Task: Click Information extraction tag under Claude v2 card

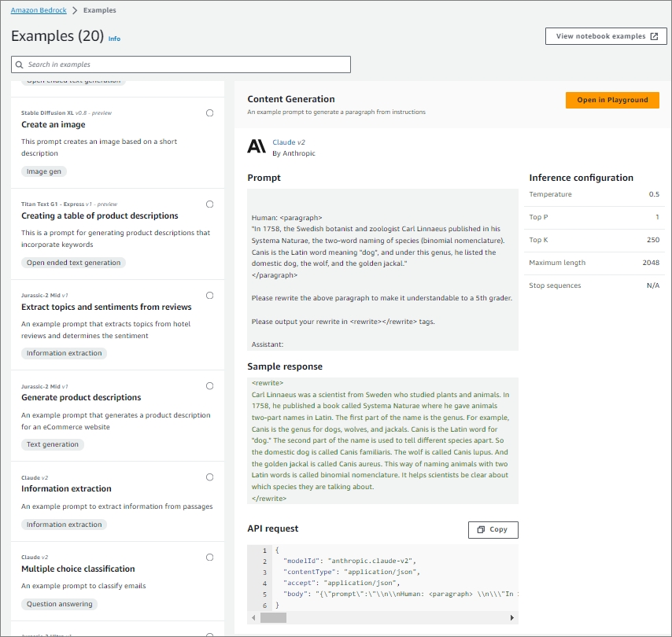Action: click(65, 525)
